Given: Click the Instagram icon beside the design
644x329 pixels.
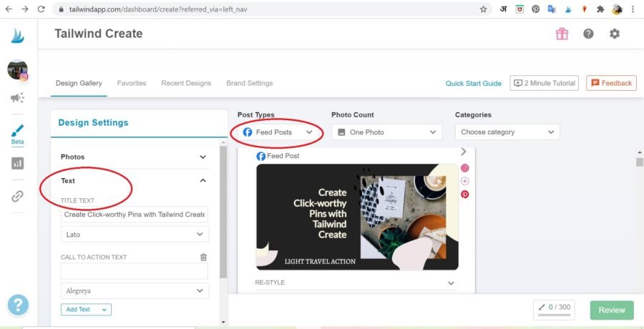Looking at the screenshot, I should [x=465, y=168].
